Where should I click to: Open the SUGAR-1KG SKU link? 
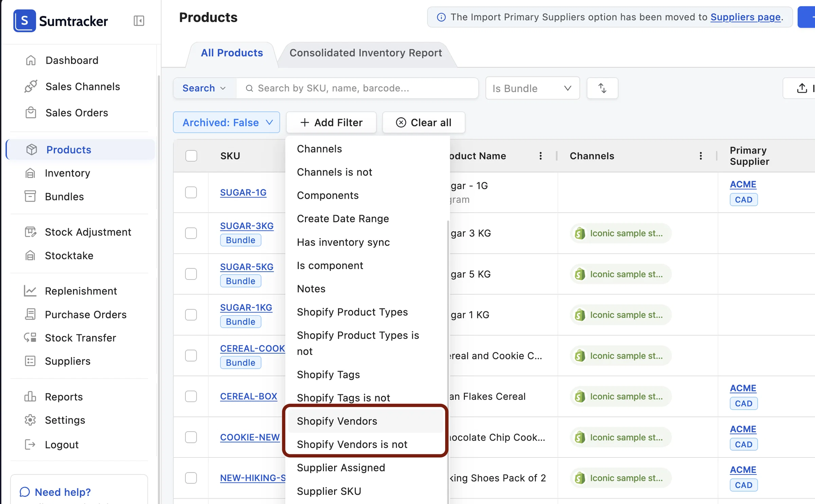click(x=246, y=307)
